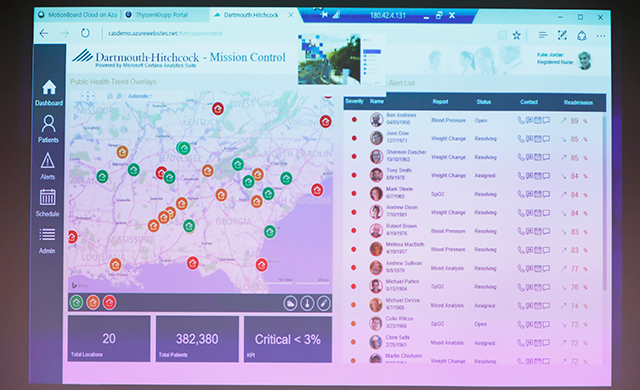Sort alert list by Severity column
Image resolution: width=640 pixels, height=390 pixels.
(x=354, y=101)
